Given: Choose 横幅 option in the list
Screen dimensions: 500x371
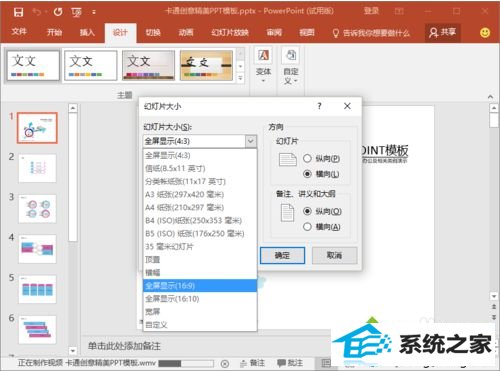Looking at the screenshot, I should [x=200, y=272].
